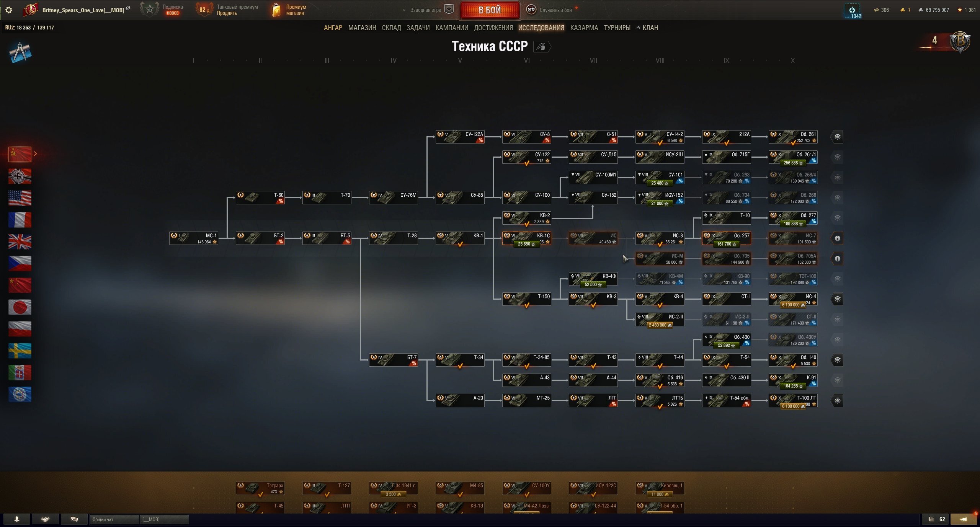The height and width of the screenshot is (527, 980).
Task: Click the 2 480 000 purchase button on ИС-2-II
Action: click(659, 325)
